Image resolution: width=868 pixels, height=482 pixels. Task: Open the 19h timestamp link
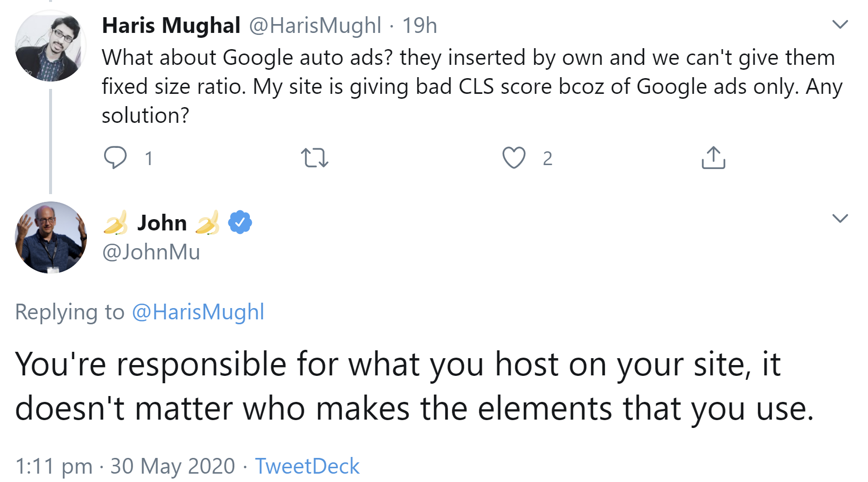point(419,26)
